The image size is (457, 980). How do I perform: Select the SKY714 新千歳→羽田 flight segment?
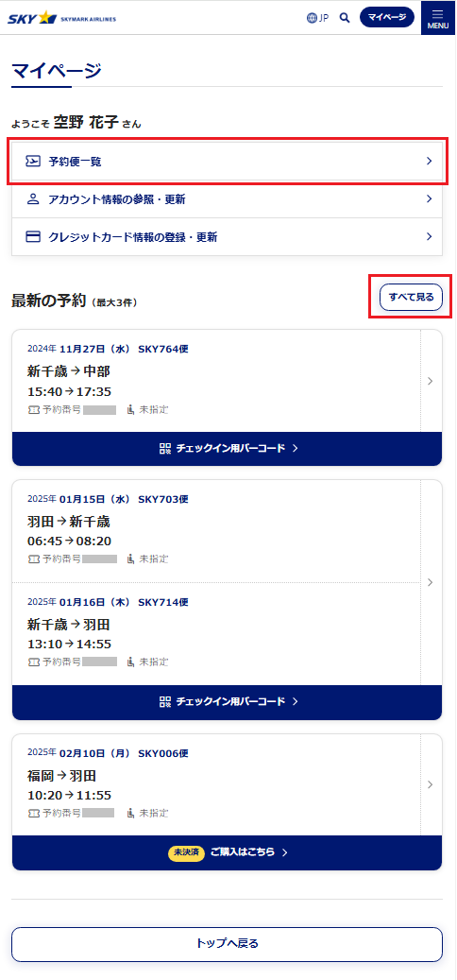[216, 634]
